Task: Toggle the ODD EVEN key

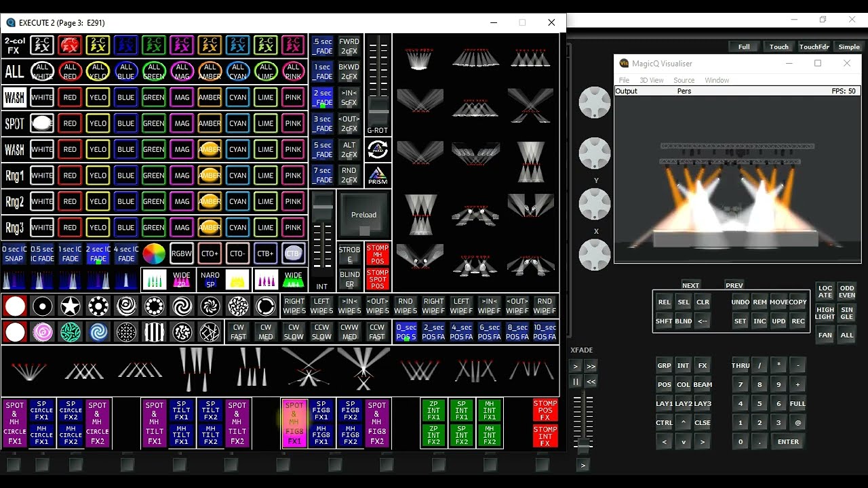Action: [x=847, y=291]
